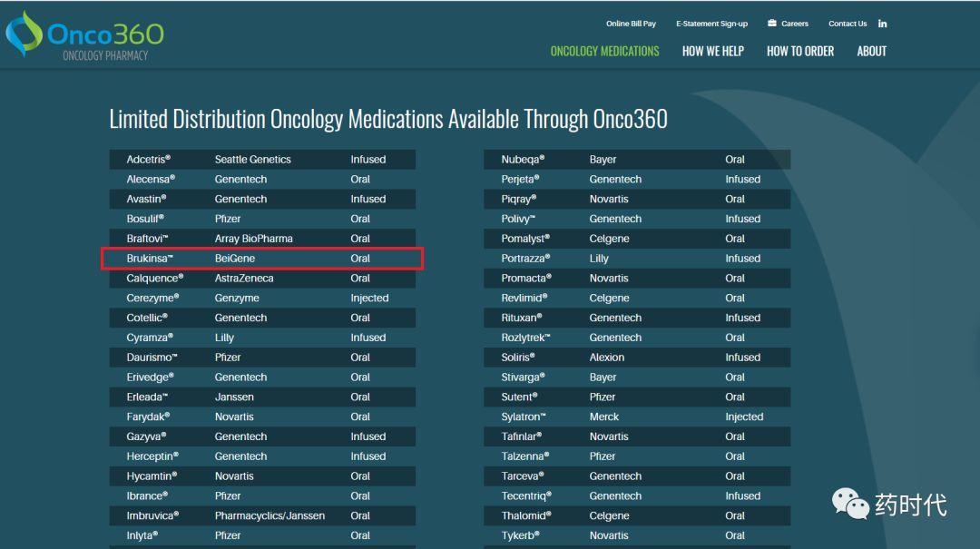
Task: Click the Braftovi medication name
Action: 147,239
